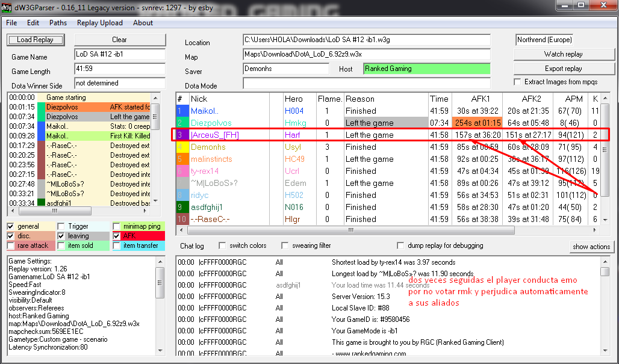Viewport: 619px width, 364px height.
Task: Sort by the Reason column header
Action: (386, 99)
